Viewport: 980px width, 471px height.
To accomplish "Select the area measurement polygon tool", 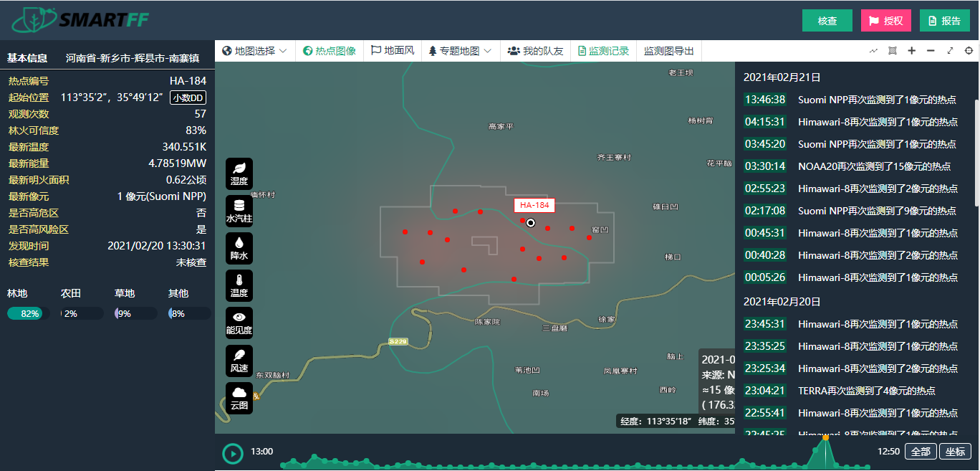I will [893, 51].
